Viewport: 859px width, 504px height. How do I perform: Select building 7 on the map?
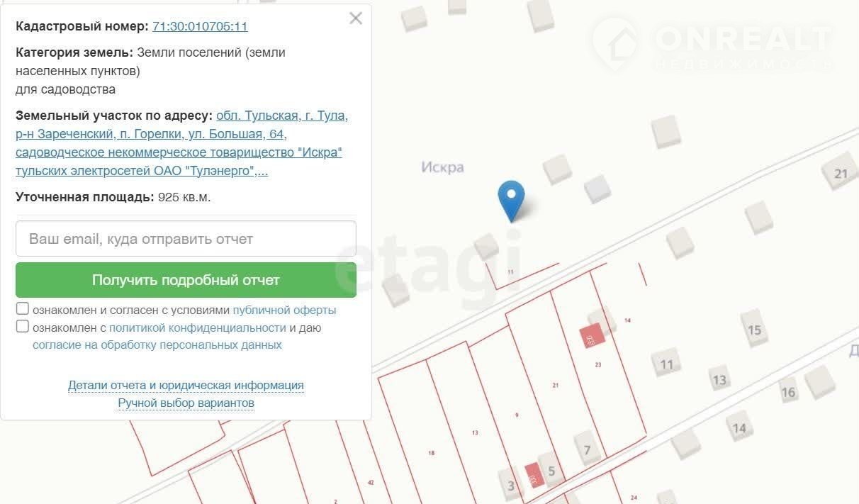(x=586, y=449)
